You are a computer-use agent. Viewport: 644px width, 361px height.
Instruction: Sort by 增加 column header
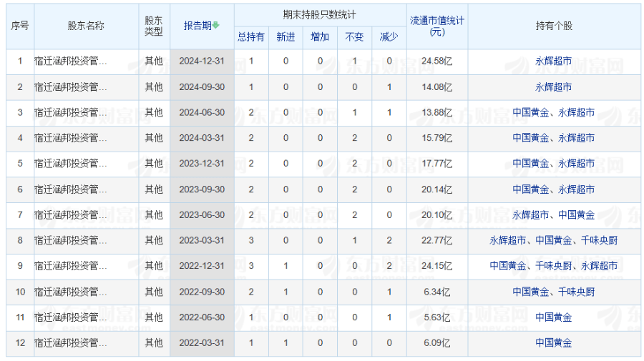[320, 37]
